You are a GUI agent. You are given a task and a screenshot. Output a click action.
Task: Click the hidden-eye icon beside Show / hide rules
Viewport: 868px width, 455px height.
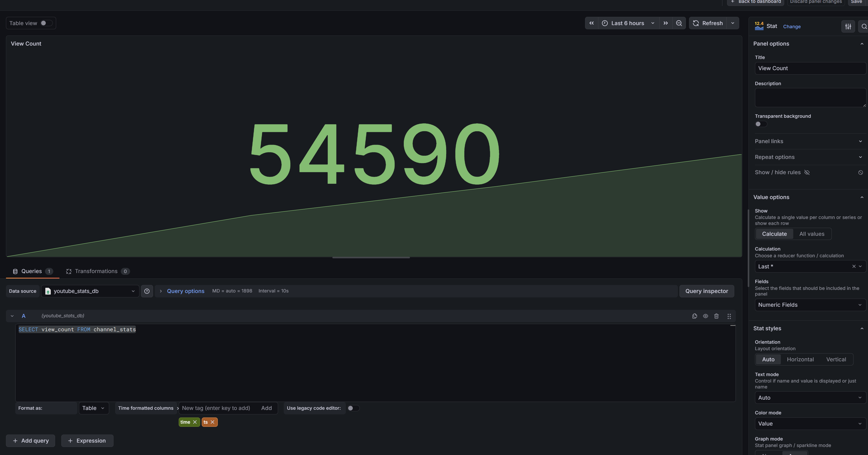(x=807, y=172)
